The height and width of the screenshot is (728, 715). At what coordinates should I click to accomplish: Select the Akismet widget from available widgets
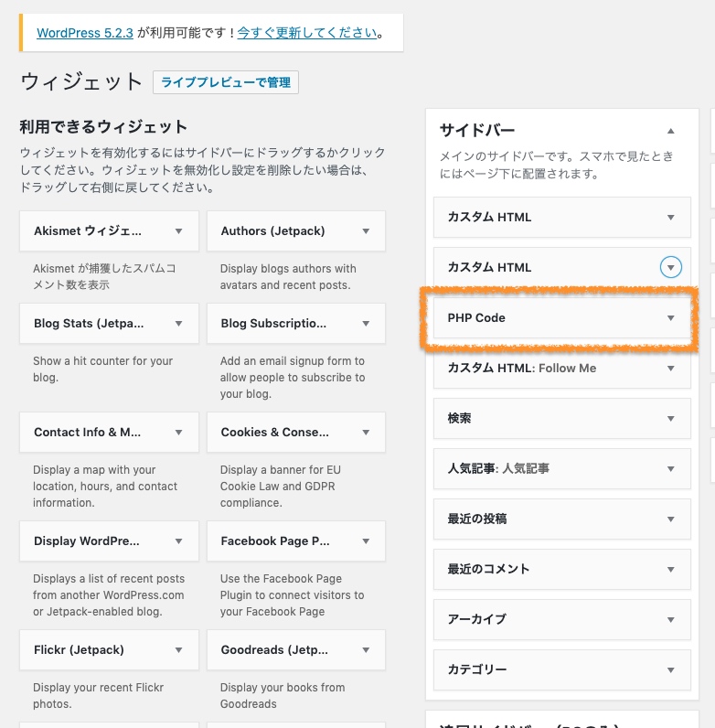(88, 231)
